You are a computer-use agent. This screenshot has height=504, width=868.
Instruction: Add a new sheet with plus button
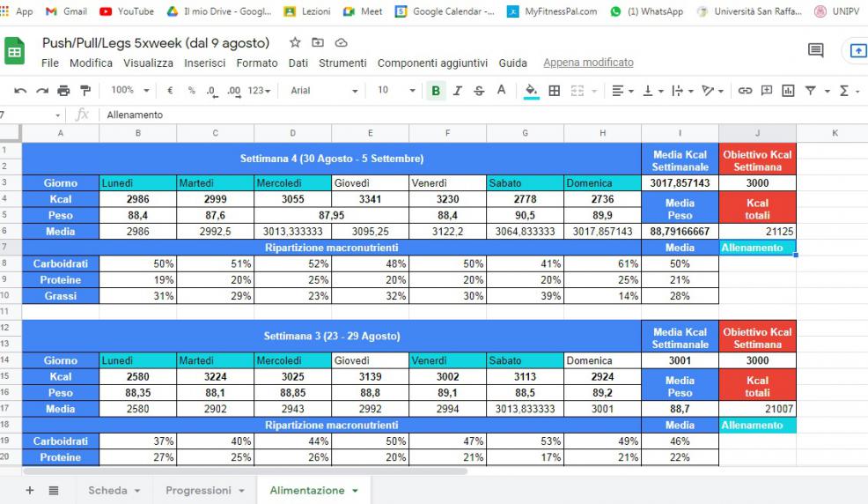coord(29,490)
